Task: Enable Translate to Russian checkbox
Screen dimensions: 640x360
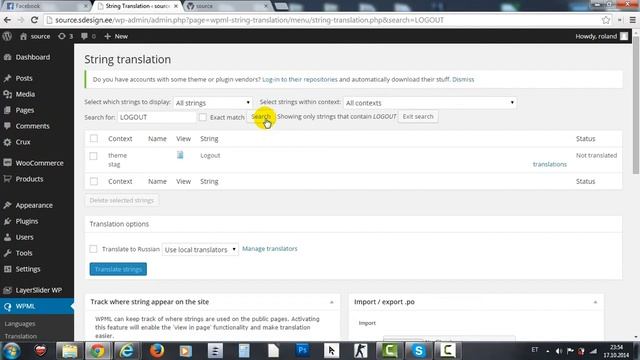Action: tap(93, 249)
